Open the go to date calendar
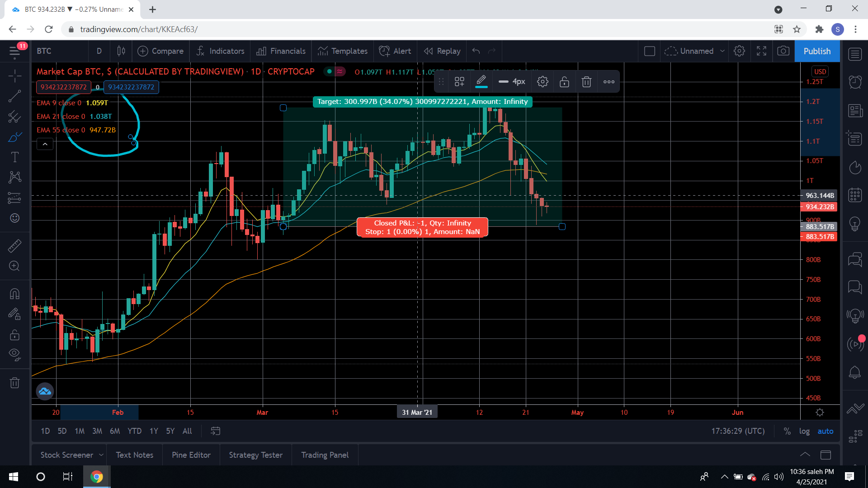 tap(215, 431)
